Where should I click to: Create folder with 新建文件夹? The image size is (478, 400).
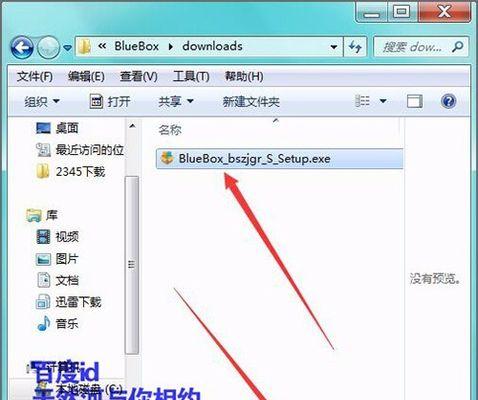tap(251, 102)
